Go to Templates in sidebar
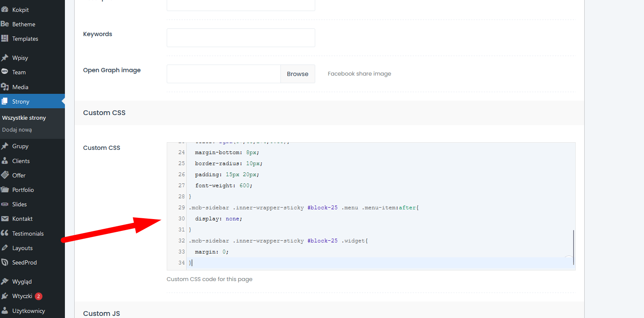The height and width of the screenshot is (318, 644). tap(32, 39)
